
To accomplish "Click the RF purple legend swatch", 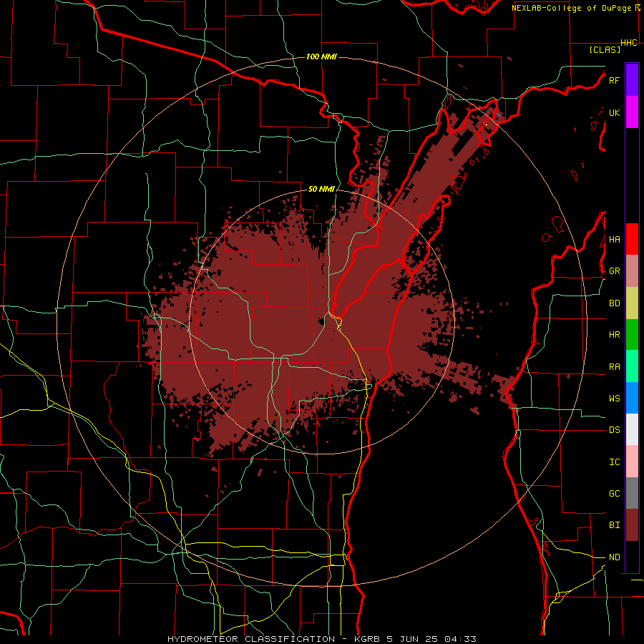I will (632, 80).
